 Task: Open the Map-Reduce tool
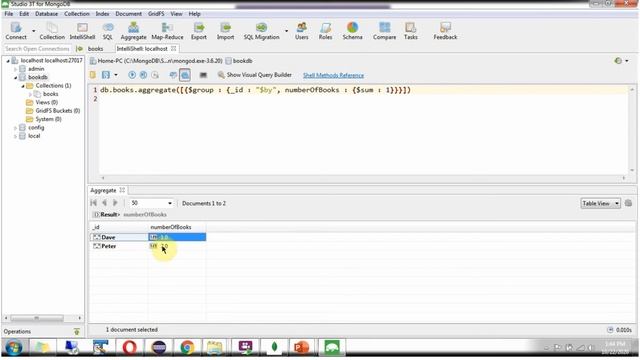pyautogui.click(x=167, y=31)
